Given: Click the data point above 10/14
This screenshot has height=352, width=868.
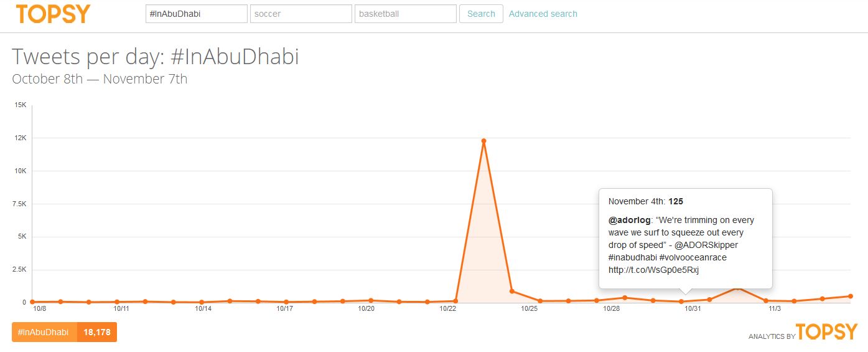Looking at the screenshot, I should [202, 302].
